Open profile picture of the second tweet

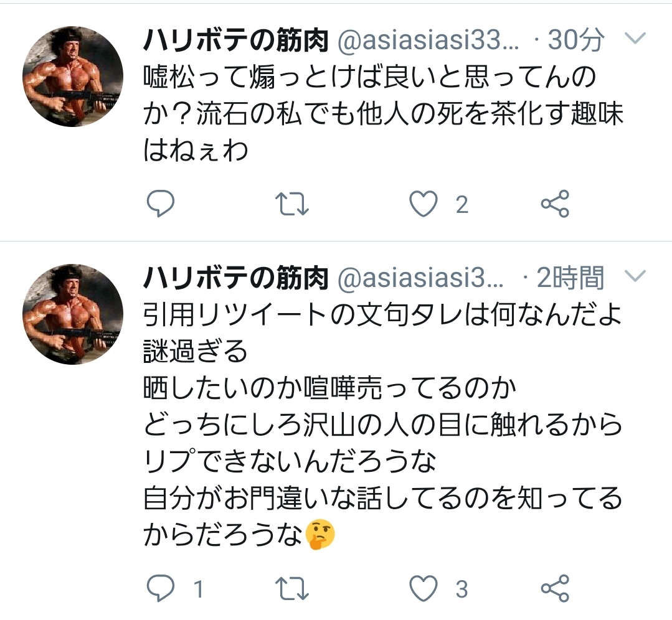pyautogui.click(x=73, y=314)
